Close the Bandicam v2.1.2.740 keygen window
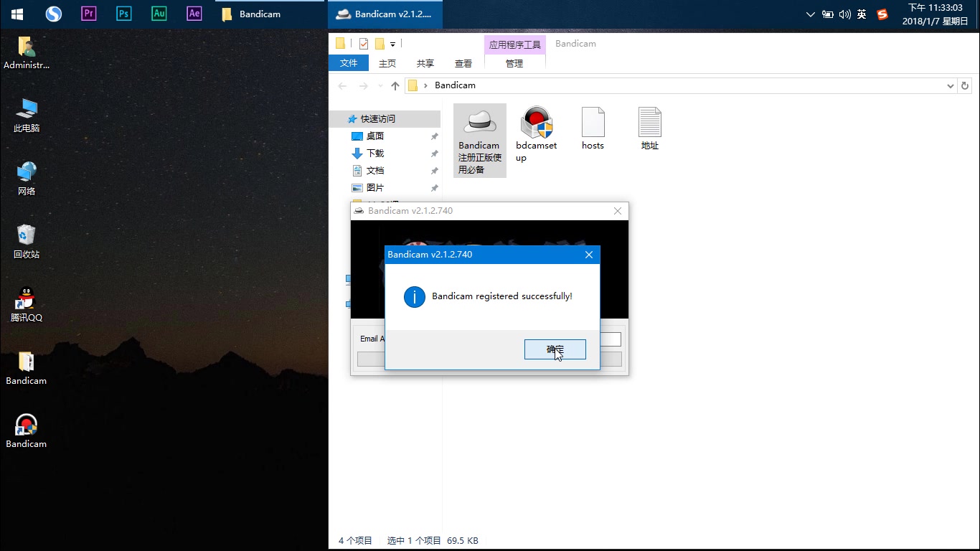This screenshot has height=551, width=980. coord(618,211)
